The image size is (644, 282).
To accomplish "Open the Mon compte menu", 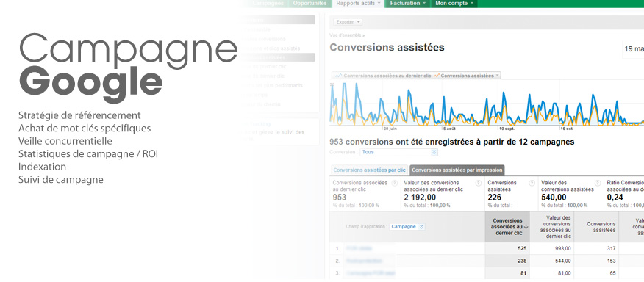I will (x=454, y=3).
